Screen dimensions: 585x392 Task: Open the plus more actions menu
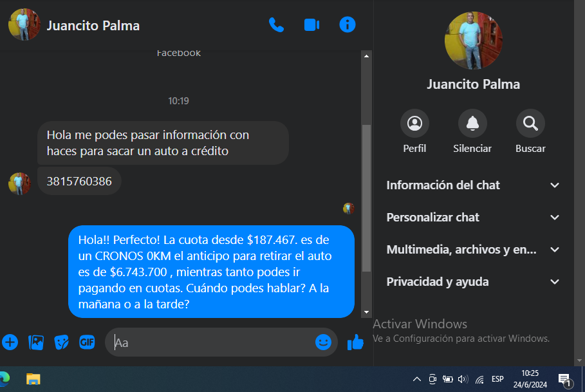coord(10,342)
